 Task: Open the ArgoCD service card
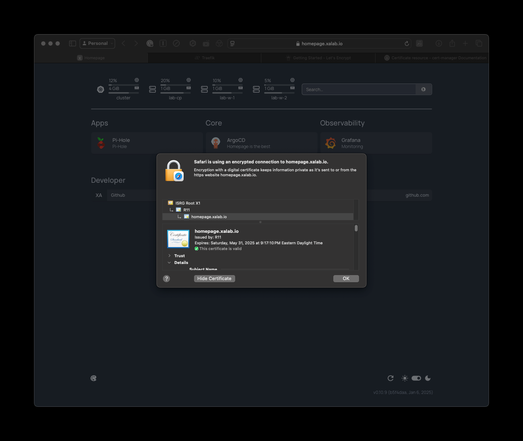[262, 143]
